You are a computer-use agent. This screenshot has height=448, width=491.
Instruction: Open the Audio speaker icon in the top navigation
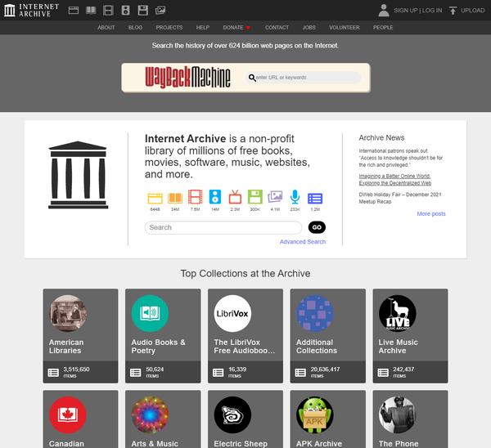click(125, 11)
